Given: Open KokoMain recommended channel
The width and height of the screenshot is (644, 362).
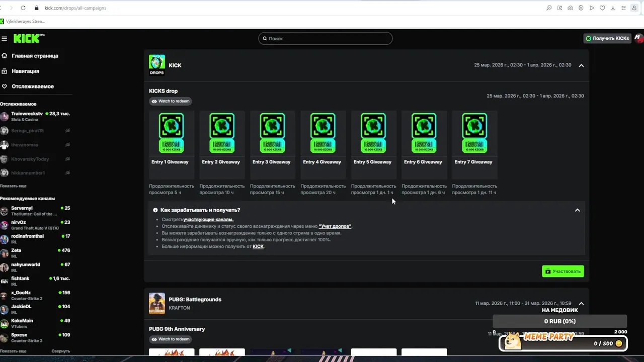Looking at the screenshot, I should coord(35,323).
